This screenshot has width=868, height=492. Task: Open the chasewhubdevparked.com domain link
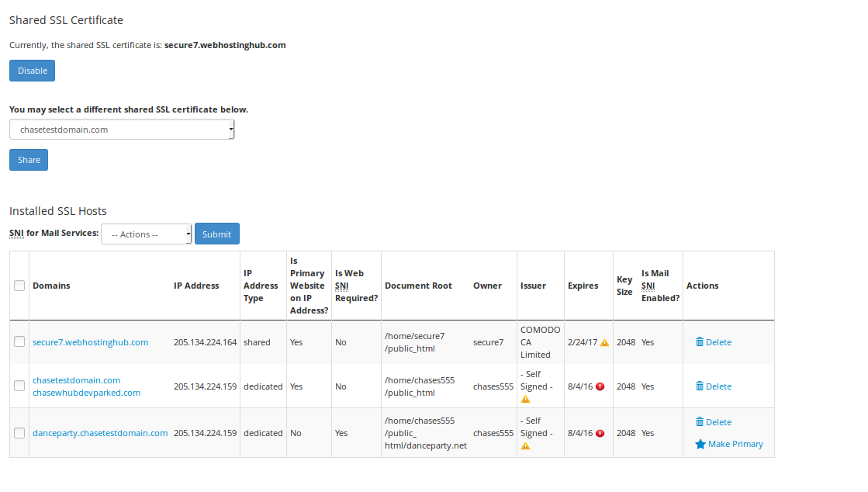tap(86, 393)
